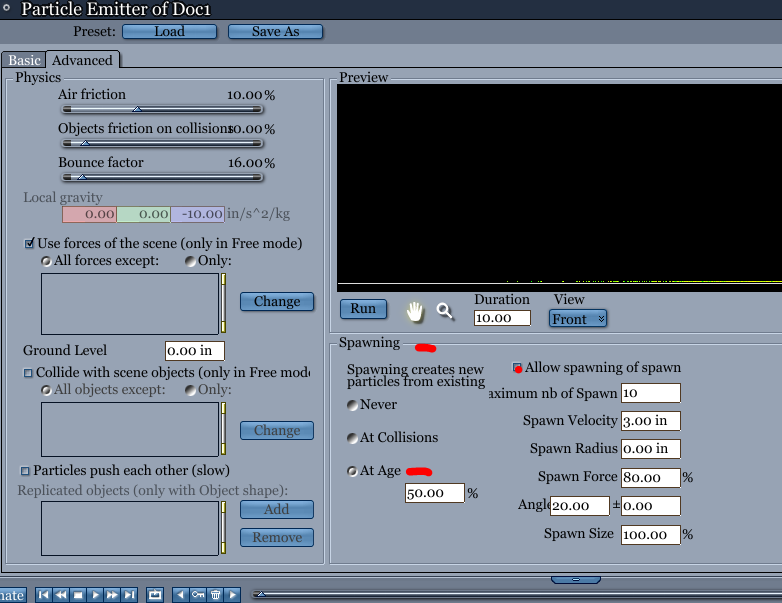Screen dimensions: 782x603
Task: Select the At Age spawning option
Action: (352, 471)
